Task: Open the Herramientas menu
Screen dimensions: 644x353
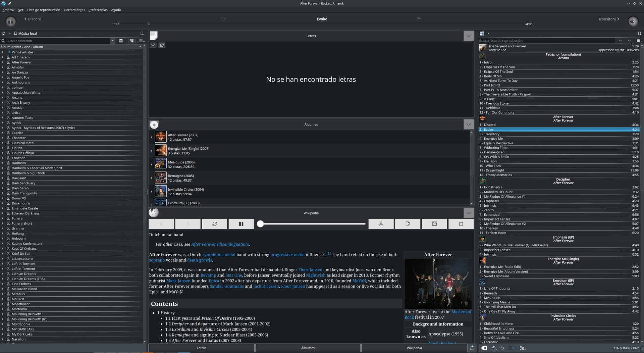Action: point(74,10)
